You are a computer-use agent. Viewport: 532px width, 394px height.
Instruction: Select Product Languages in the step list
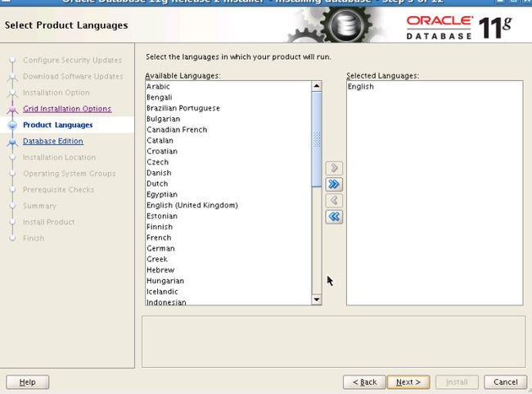pos(57,125)
